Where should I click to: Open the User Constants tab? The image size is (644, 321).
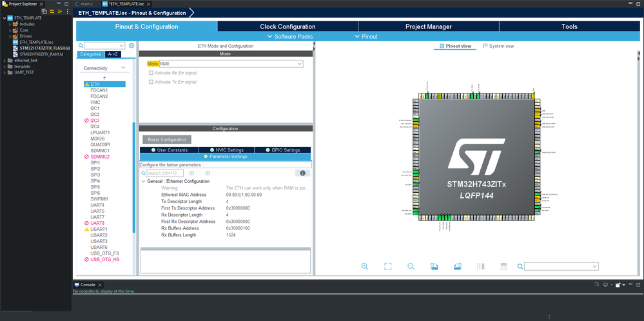(169, 150)
